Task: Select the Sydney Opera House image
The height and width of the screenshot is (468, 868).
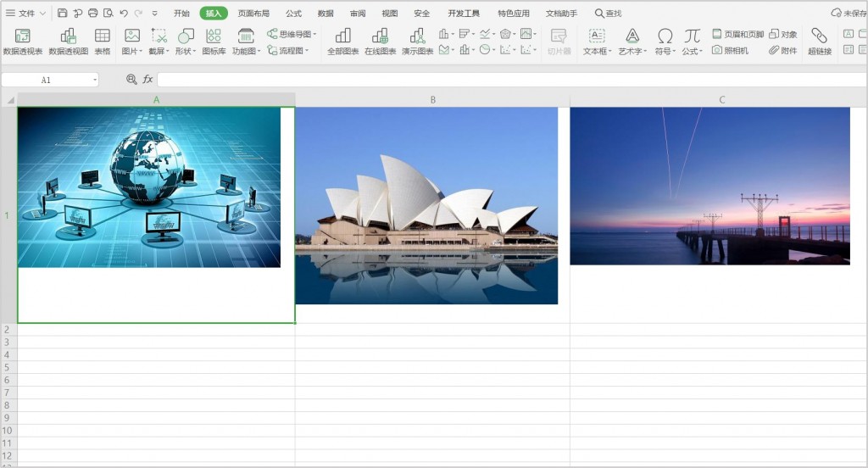Action: point(426,205)
